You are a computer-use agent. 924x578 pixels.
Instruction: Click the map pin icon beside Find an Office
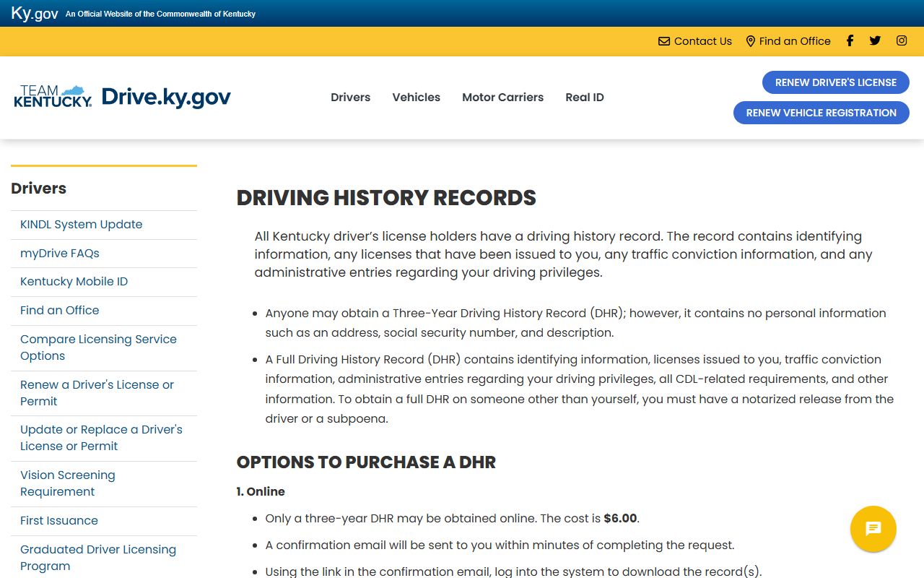750,41
